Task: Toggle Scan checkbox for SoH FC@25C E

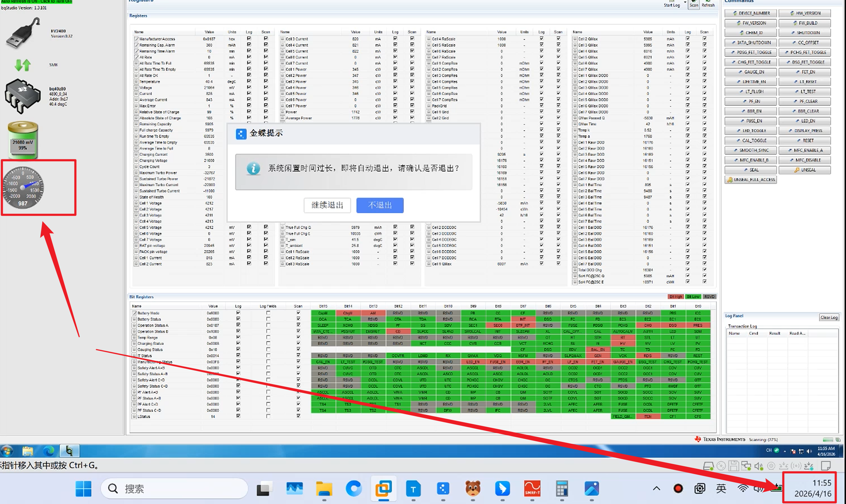Action: click(x=705, y=282)
